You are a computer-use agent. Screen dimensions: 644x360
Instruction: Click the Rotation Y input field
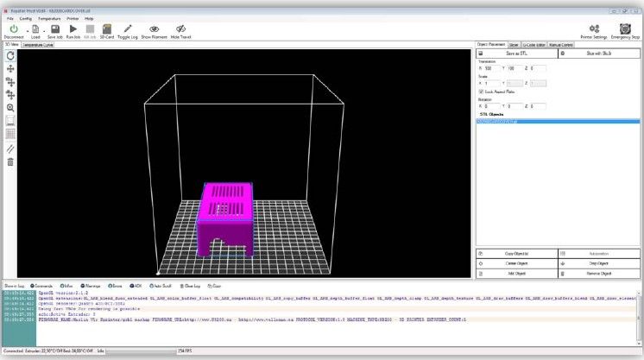click(x=515, y=106)
